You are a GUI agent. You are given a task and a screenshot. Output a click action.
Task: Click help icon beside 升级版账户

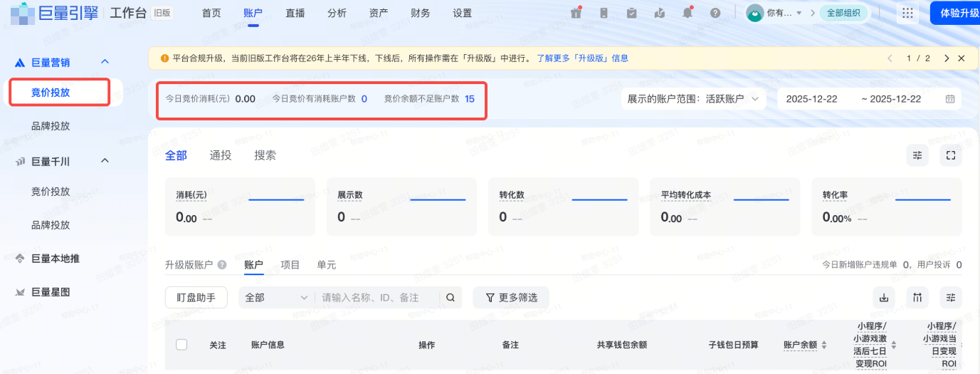pos(222,265)
